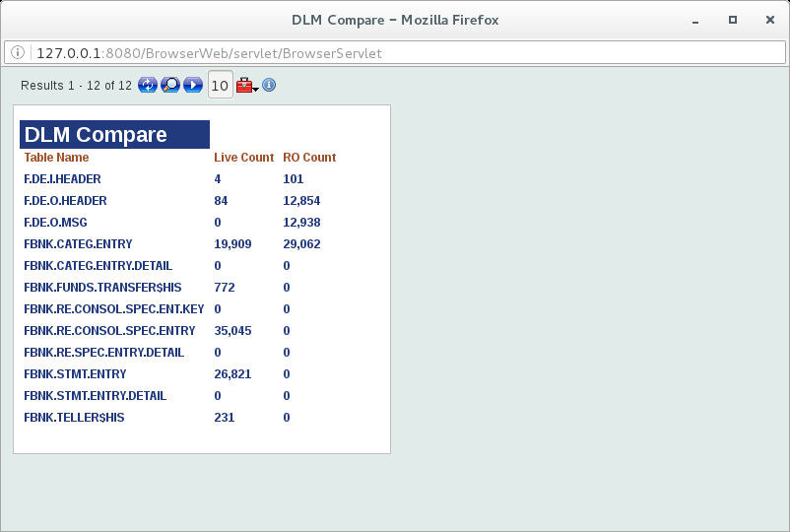Expand the toolbox dropdown arrow
The image size is (790, 532).
256,90
